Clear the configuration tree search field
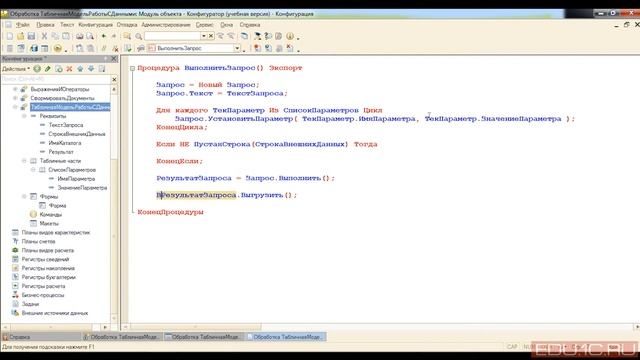 pos(114,79)
